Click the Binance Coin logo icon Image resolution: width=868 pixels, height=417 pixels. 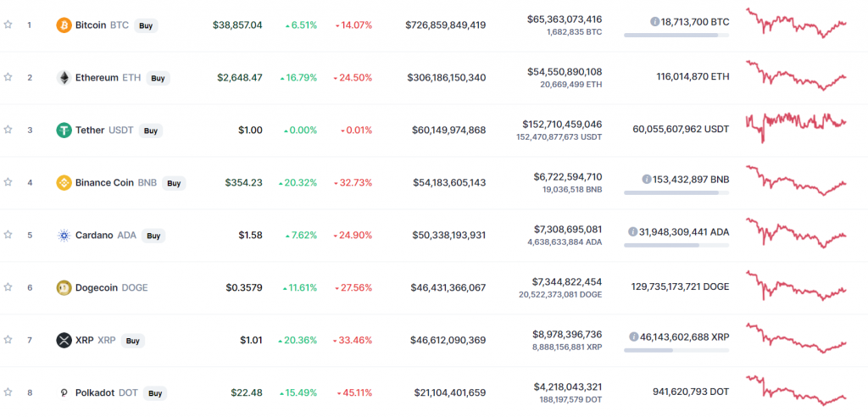pyautogui.click(x=64, y=182)
